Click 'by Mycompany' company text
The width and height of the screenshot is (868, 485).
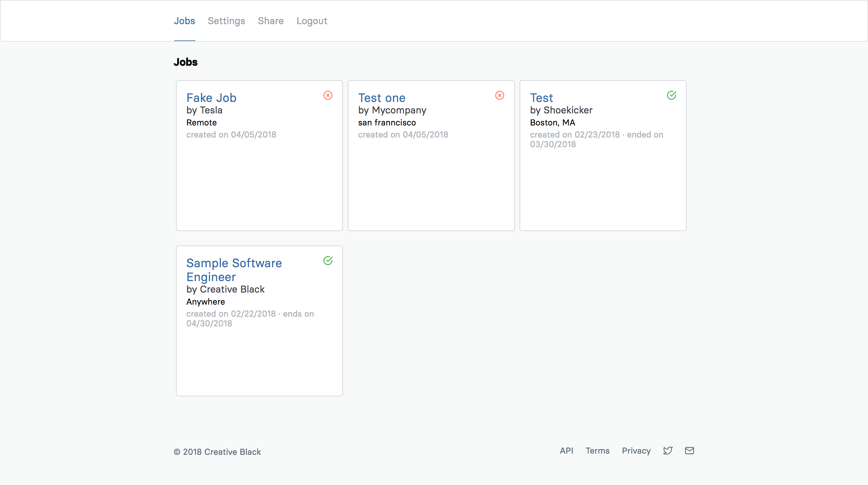(392, 110)
